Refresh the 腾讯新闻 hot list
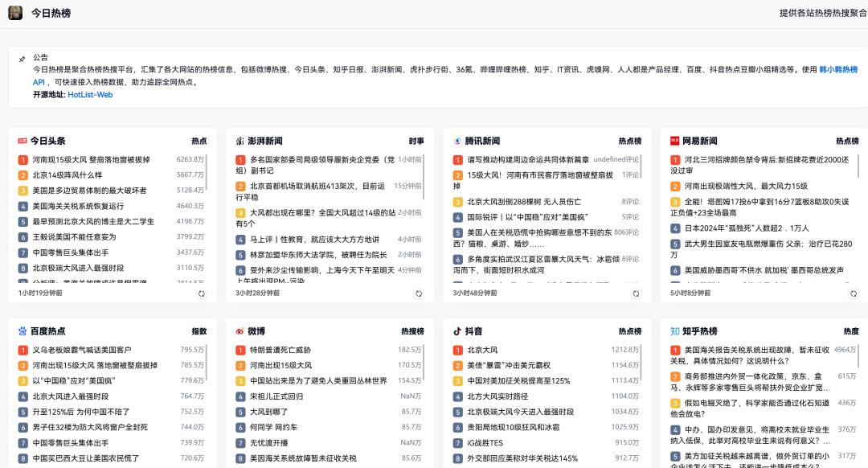This screenshot has width=868, height=468. coord(635,294)
